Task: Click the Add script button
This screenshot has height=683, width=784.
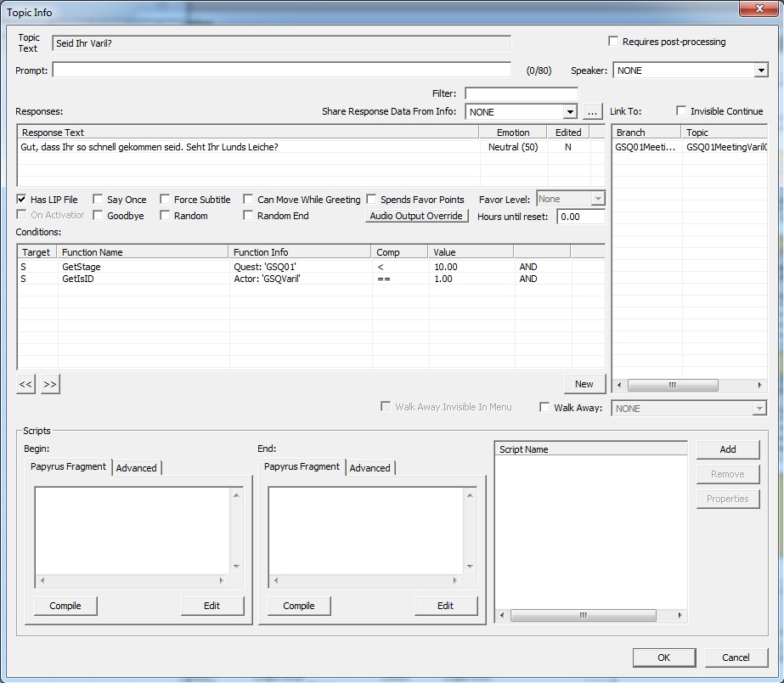Action: click(x=727, y=449)
